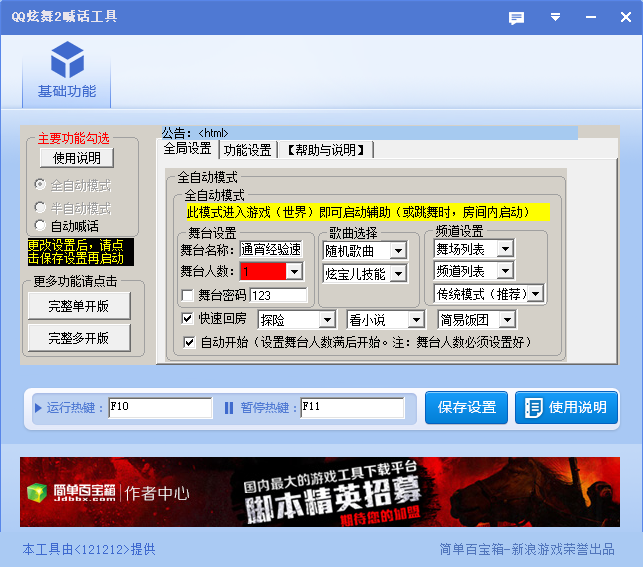
Task: Click the 本工具由<121212>提供 footer text
Action: [x=89, y=549]
